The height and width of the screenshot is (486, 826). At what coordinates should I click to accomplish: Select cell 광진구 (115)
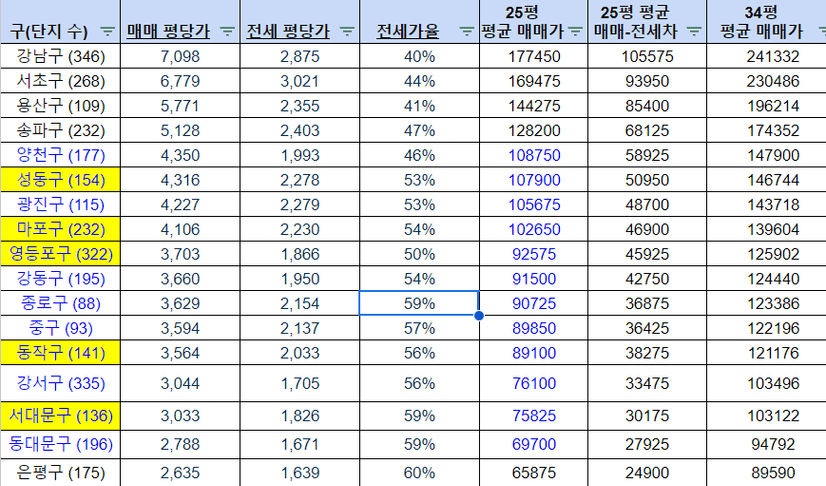61,204
